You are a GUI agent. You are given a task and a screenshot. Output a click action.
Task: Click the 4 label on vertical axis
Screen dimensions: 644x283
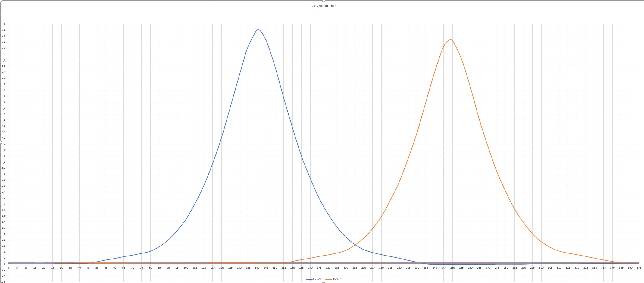coord(5,144)
